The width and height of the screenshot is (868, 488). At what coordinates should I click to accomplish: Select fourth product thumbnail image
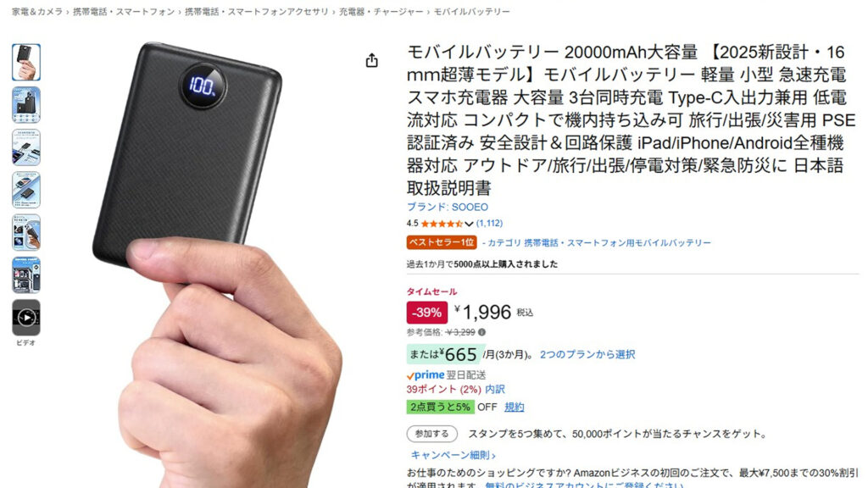click(x=26, y=190)
